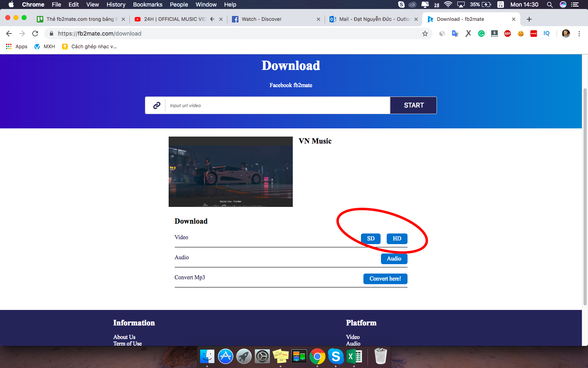This screenshot has width=588, height=368.
Task: Click the Adblock Plus extension icon
Action: click(508, 34)
